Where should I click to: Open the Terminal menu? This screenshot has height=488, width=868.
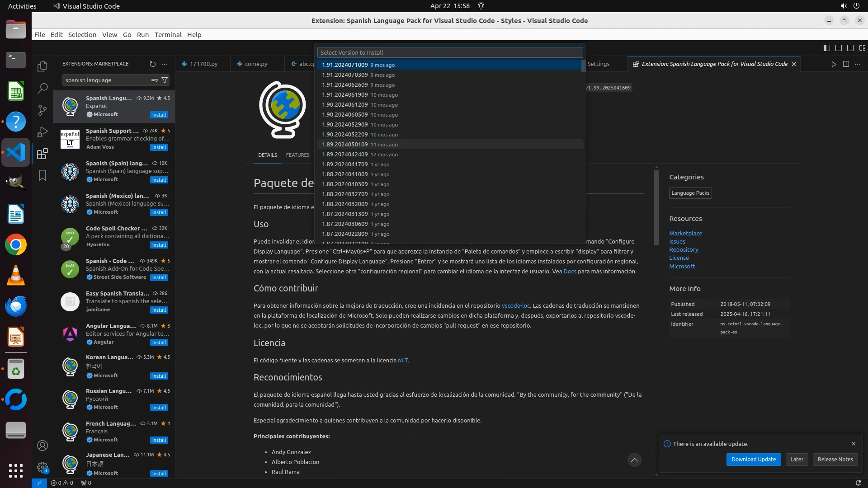pos(168,35)
